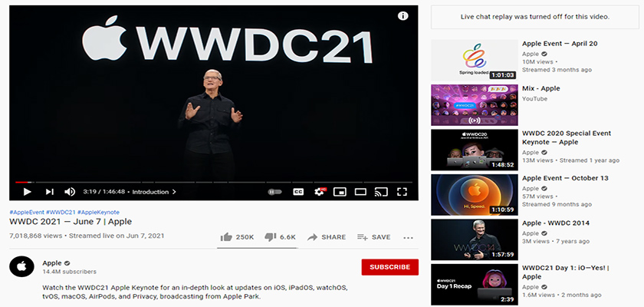The width and height of the screenshot is (644, 307).
Task: Subscribe to the Apple channel
Action: [x=389, y=267]
